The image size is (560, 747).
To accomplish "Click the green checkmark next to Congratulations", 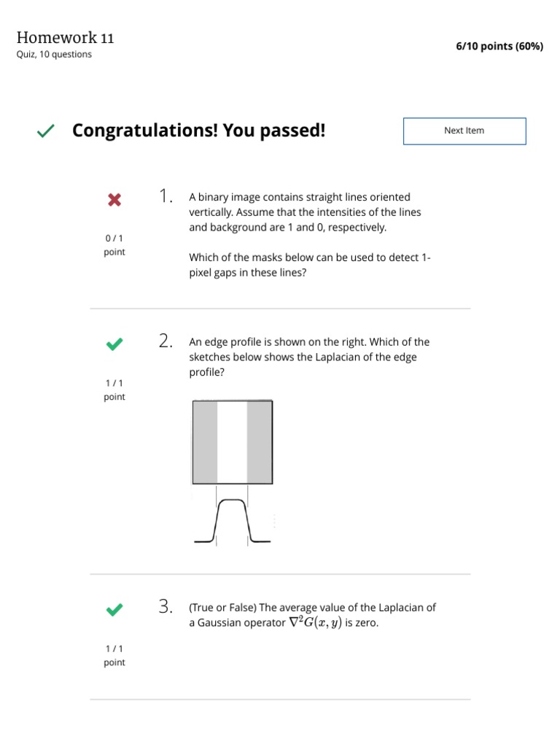I will (x=45, y=131).
